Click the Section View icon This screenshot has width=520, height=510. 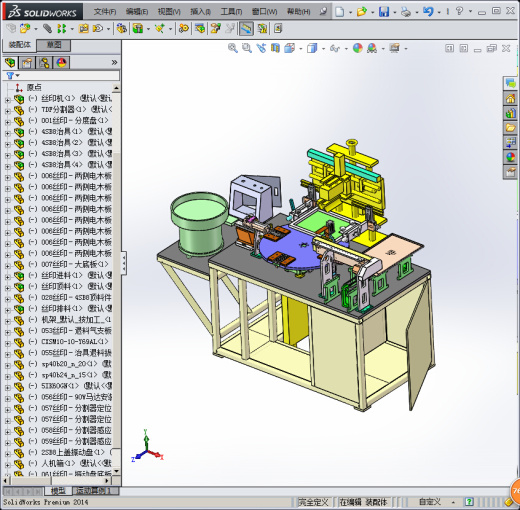[275, 48]
